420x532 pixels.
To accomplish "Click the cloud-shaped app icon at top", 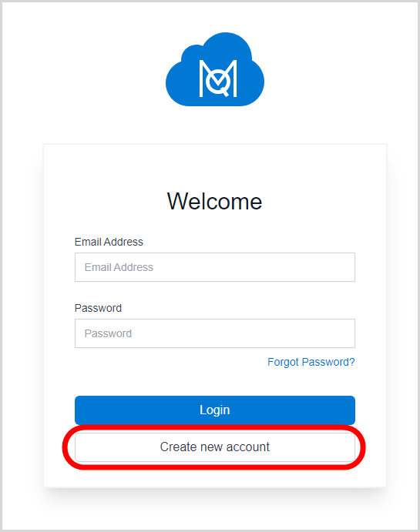I will click(215, 69).
